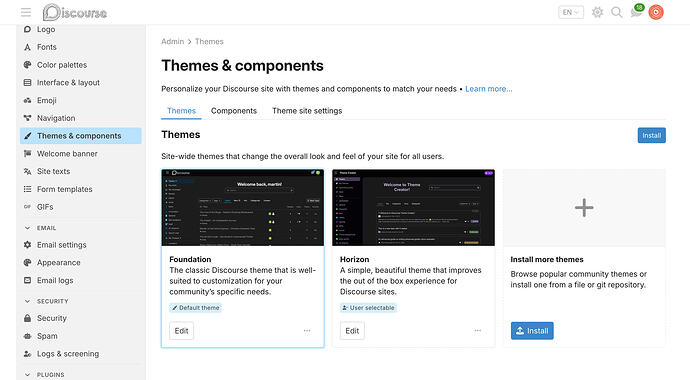Click the Install button beside Themes heading
This screenshot has width=690, height=380.
point(652,135)
